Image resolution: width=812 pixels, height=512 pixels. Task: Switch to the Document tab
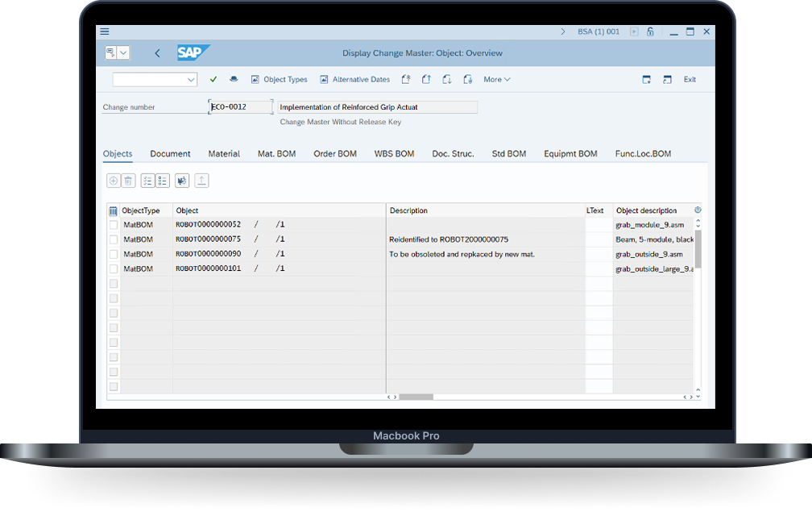pyautogui.click(x=171, y=154)
